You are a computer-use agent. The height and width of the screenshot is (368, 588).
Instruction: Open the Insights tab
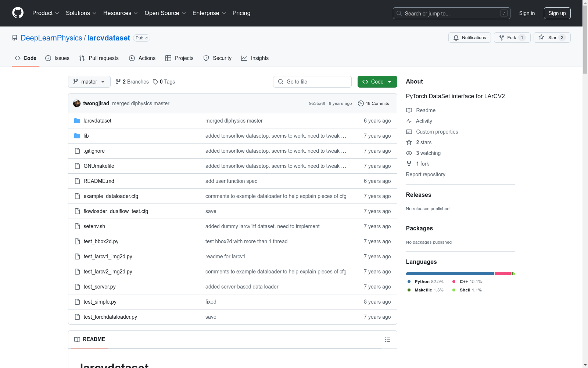click(x=255, y=58)
